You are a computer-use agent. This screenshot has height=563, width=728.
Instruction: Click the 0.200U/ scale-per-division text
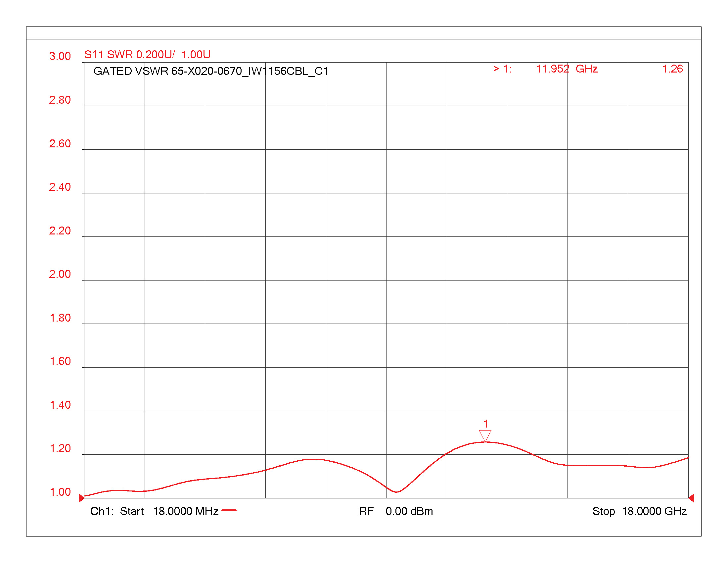pyautogui.click(x=156, y=54)
